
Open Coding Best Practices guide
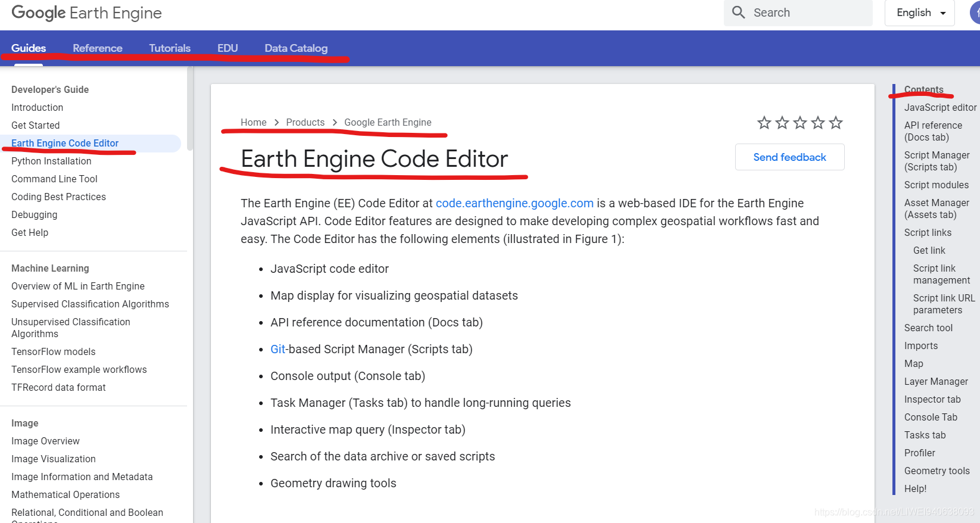click(x=58, y=197)
